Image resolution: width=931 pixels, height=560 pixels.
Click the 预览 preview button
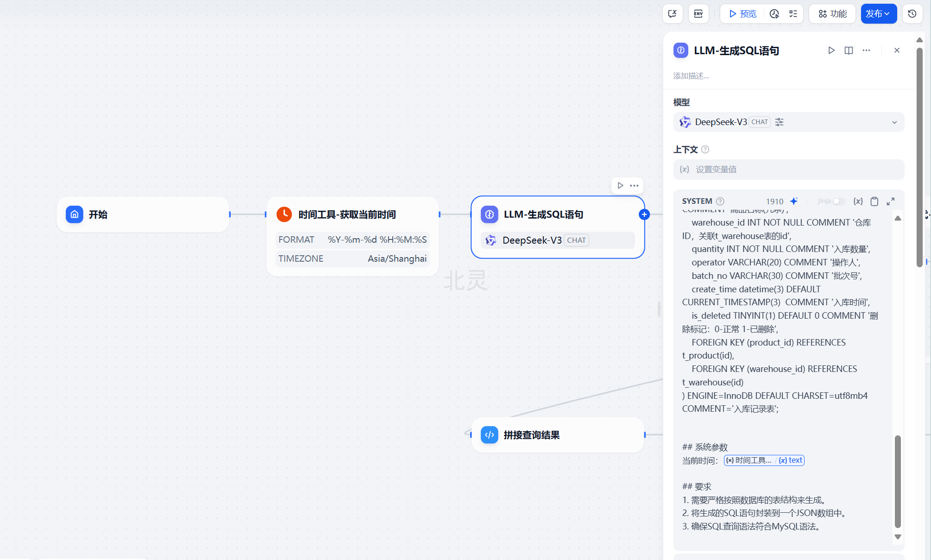pos(743,14)
